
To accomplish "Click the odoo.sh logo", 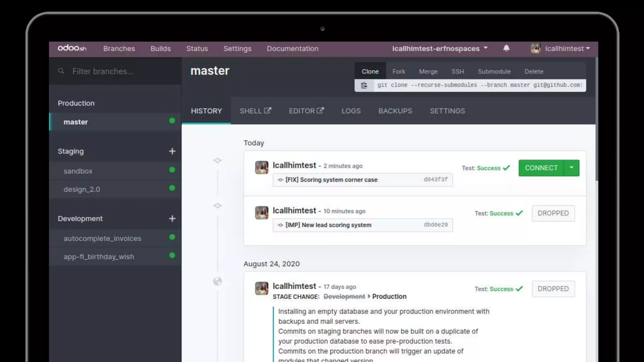I will tap(72, 48).
